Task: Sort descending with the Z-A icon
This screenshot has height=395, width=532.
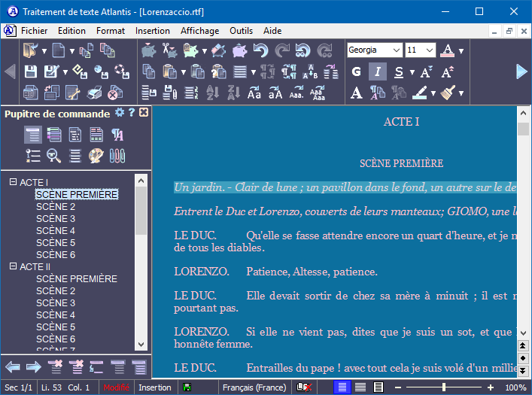Action: coord(234,93)
